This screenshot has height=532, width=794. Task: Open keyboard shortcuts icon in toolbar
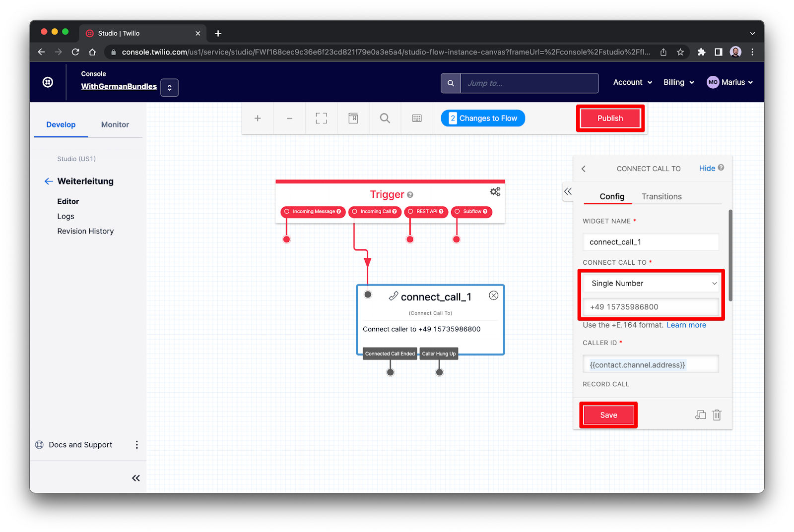[417, 118]
